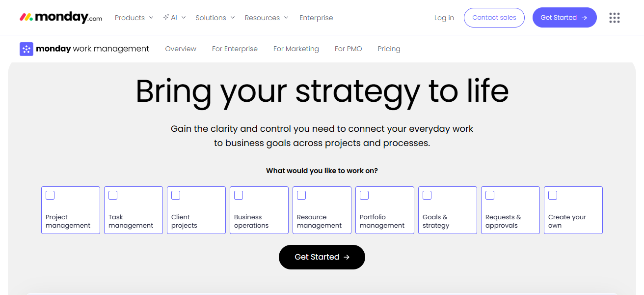Viewport: 644px width, 295px height.
Task: Open the apps grid menu icon
Action: [x=614, y=18]
